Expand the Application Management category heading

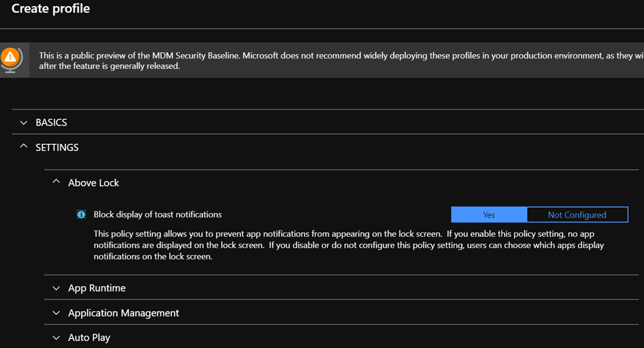124,313
